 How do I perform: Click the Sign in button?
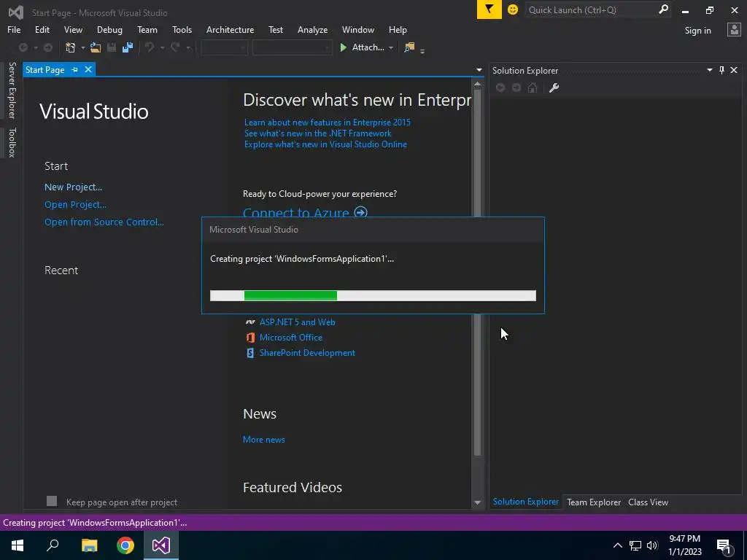pos(697,31)
